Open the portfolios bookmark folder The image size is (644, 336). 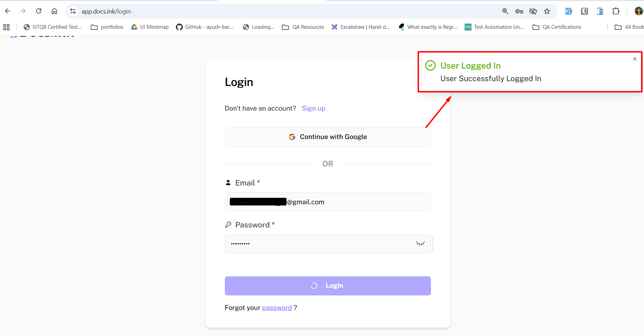pyautogui.click(x=107, y=27)
